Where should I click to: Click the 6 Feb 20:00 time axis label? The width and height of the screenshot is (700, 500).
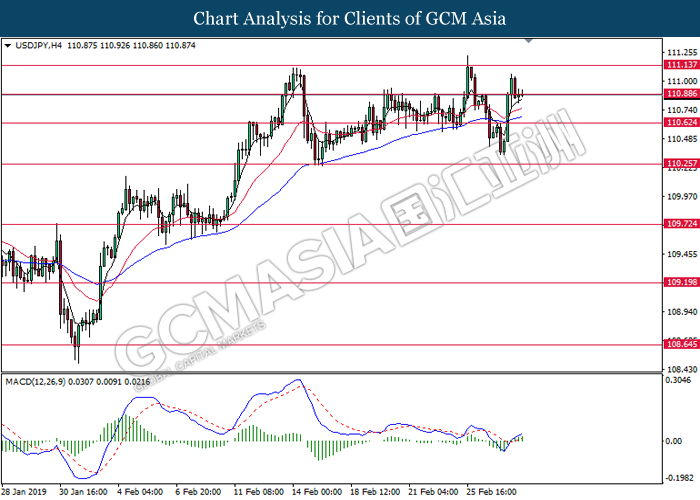pyautogui.click(x=198, y=492)
